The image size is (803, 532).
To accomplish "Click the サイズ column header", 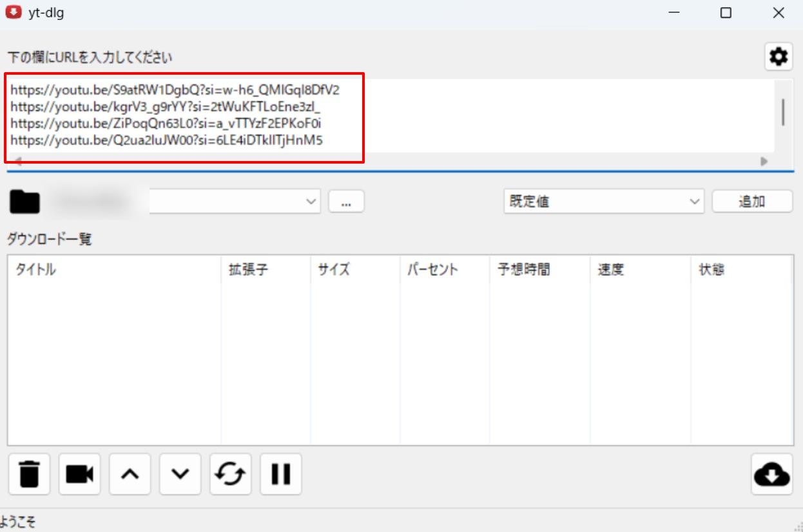I will pyautogui.click(x=355, y=269).
